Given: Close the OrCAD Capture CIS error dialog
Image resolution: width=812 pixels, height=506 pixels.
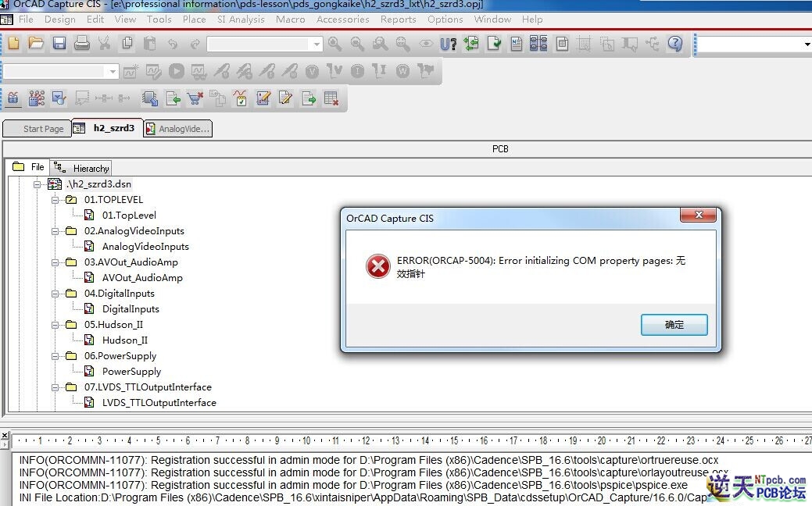Looking at the screenshot, I should click(698, 215).
